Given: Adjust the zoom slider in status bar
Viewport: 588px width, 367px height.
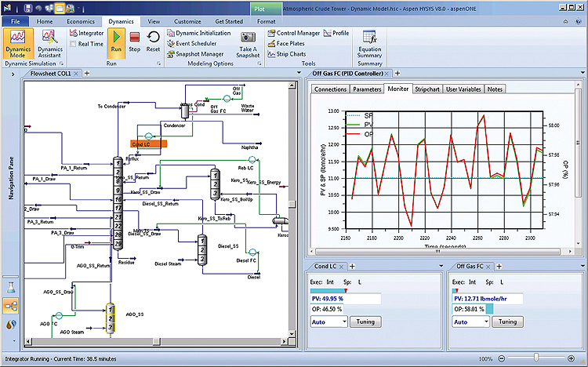Looking at the screenshot, I should [x=535, y=358].
